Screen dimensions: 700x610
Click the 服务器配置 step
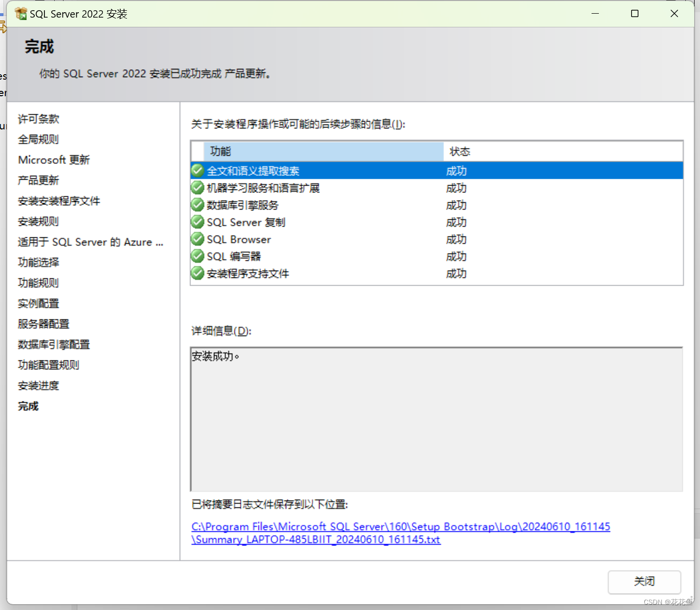pos(43,324)
